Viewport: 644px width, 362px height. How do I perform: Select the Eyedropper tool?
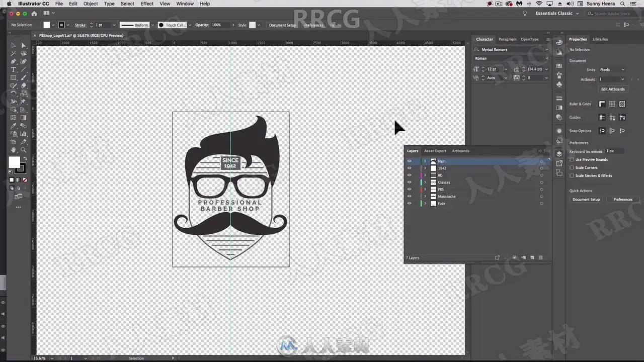click(14, 126)
